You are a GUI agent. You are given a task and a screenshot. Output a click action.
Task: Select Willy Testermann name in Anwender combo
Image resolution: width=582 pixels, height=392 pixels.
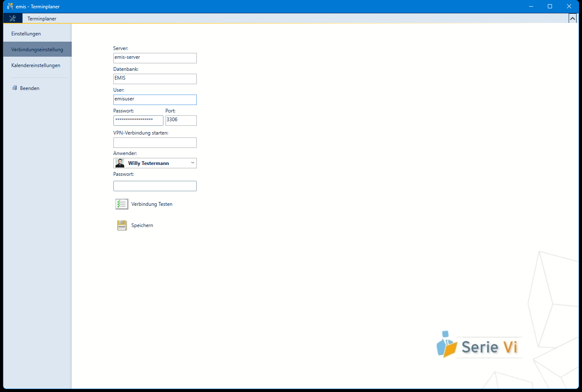(x=148, y=163)
